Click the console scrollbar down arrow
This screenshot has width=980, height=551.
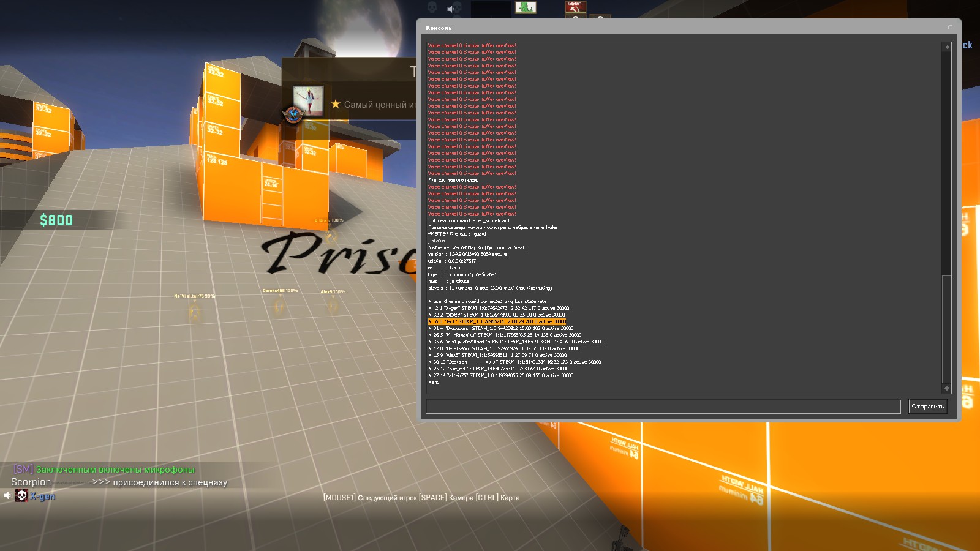pyautogui.click(x=947, y=388)
